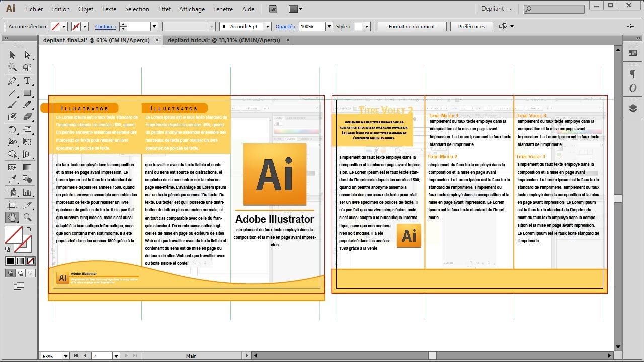Image resolution: width=644 pixels, height=362 pixels.
Task: Choose the Free Transform tool
Action: [x=27, y=142]
